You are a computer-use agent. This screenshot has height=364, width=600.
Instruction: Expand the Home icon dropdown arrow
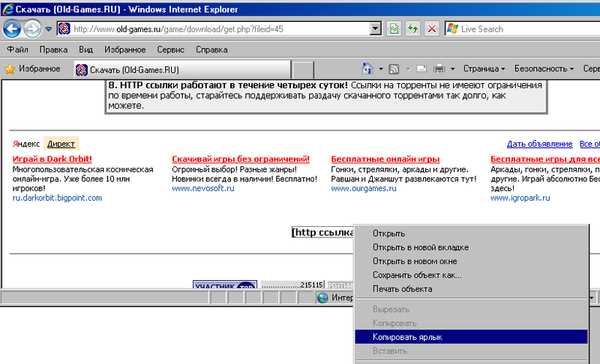pyautogui.click(x=381, y=69)
